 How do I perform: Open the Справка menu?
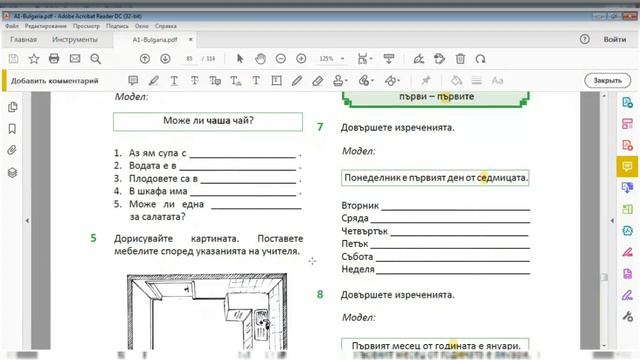(x=165, y=26)
